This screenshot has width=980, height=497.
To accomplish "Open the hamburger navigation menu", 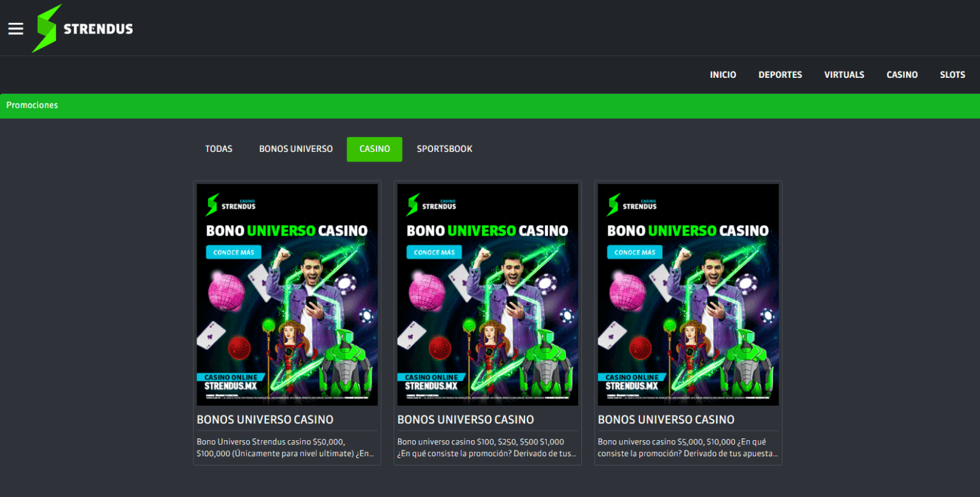I will tap(15, 27).
